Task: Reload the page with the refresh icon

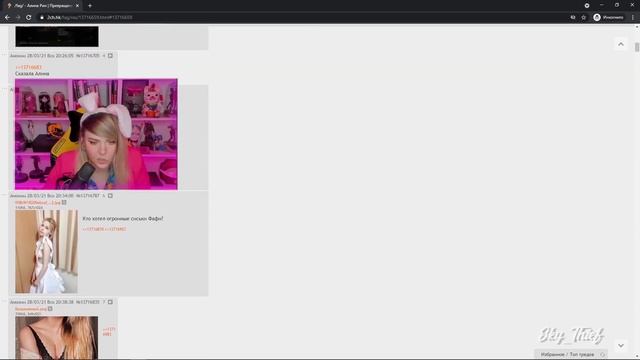Action: 29,18
